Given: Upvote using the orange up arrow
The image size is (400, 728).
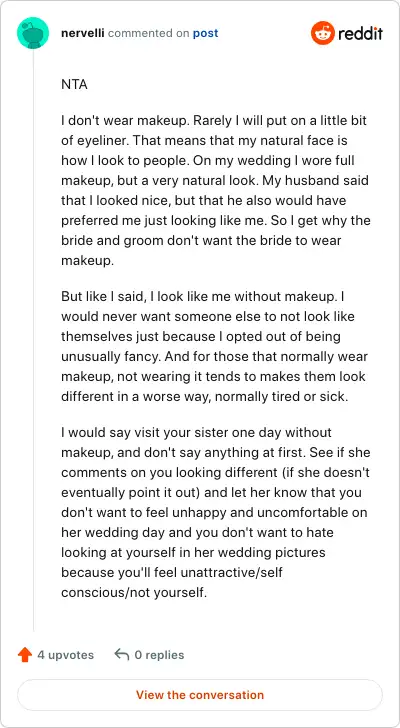Looking at the screenshot, I should pyautogui.click(x=25, y=655).
